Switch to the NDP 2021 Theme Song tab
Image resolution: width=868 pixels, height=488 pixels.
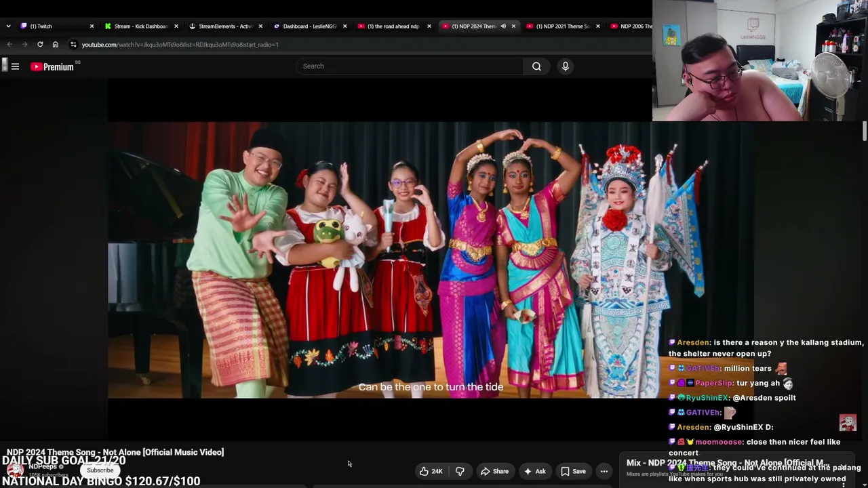563,26
